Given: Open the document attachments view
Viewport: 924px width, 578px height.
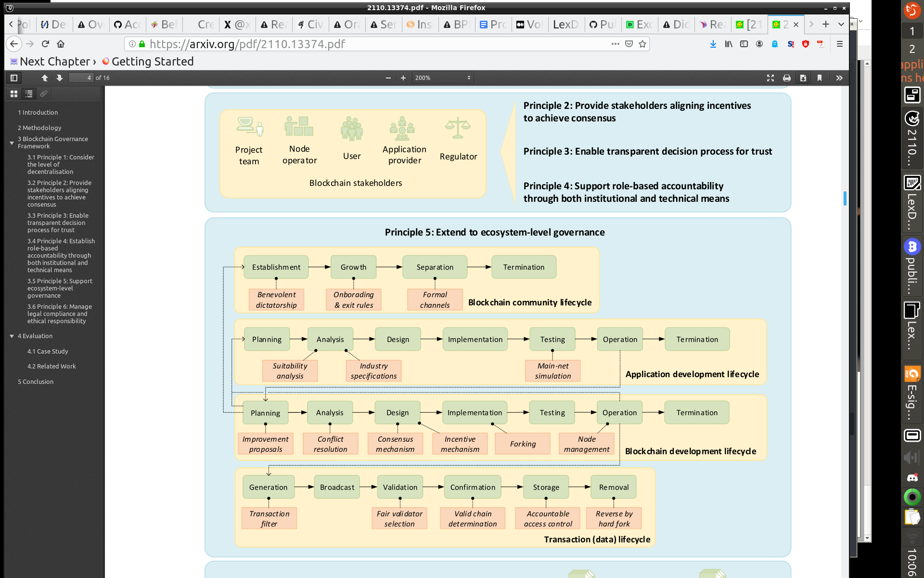Looking at the screenshot, I should coord(44,93).
